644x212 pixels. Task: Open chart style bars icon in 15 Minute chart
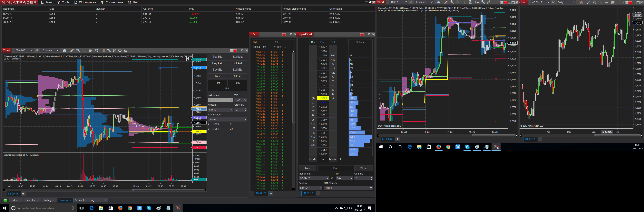64,50
